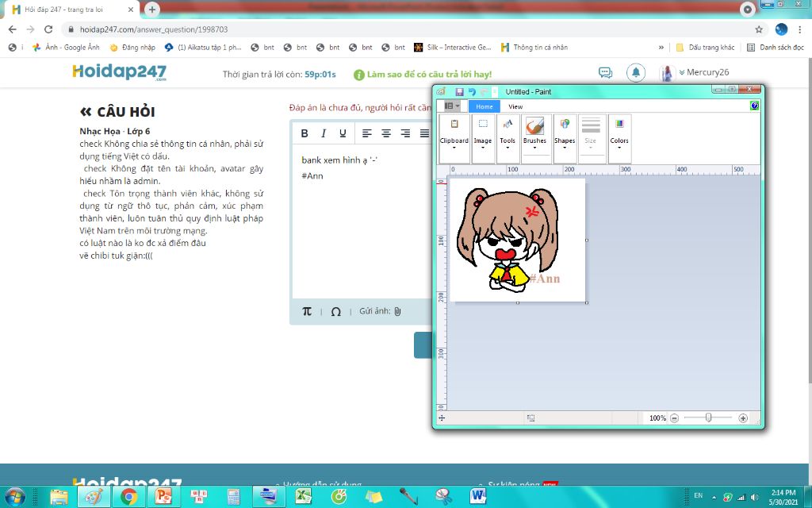Open Excel from taskbar

pos(304,497)
